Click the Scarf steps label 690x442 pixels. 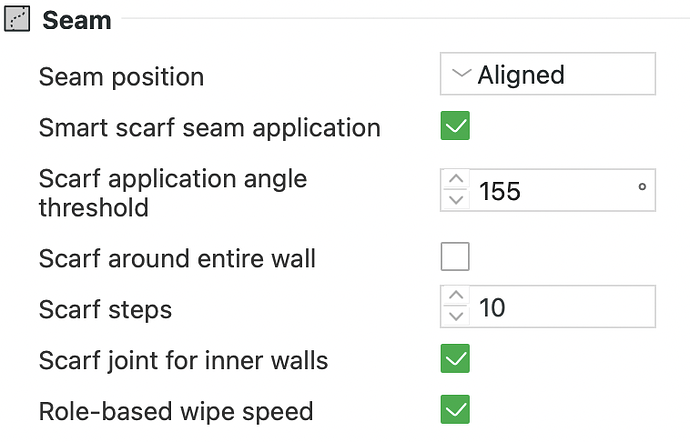pos(105,310)
